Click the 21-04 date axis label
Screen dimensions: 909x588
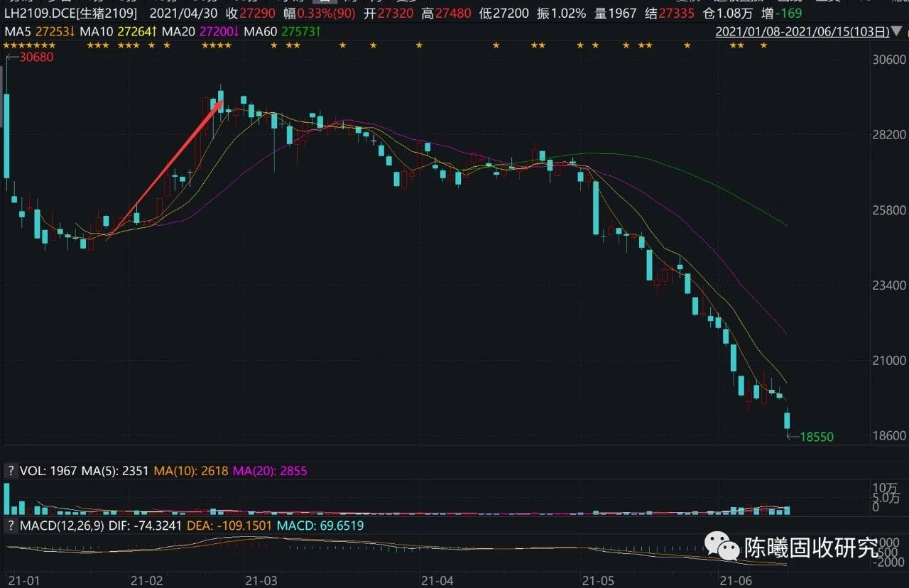coord(437,580)
